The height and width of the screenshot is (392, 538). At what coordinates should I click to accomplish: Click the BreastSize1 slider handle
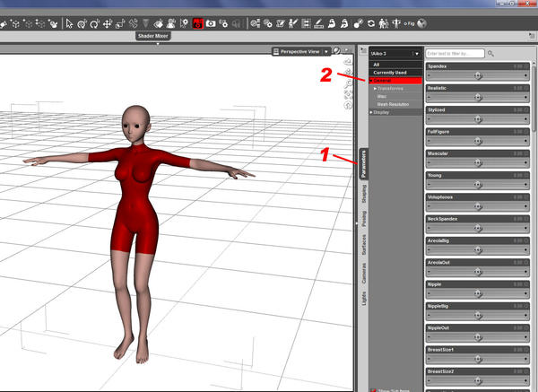point(478,359)
